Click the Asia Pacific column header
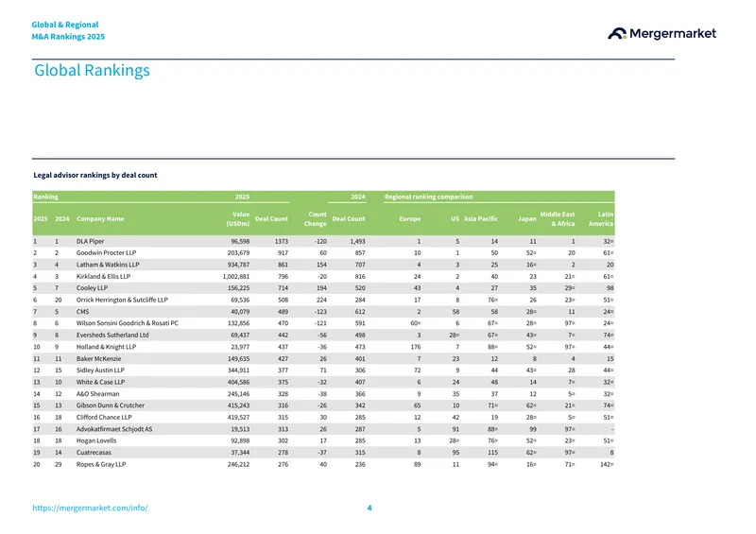 point(480,218)
